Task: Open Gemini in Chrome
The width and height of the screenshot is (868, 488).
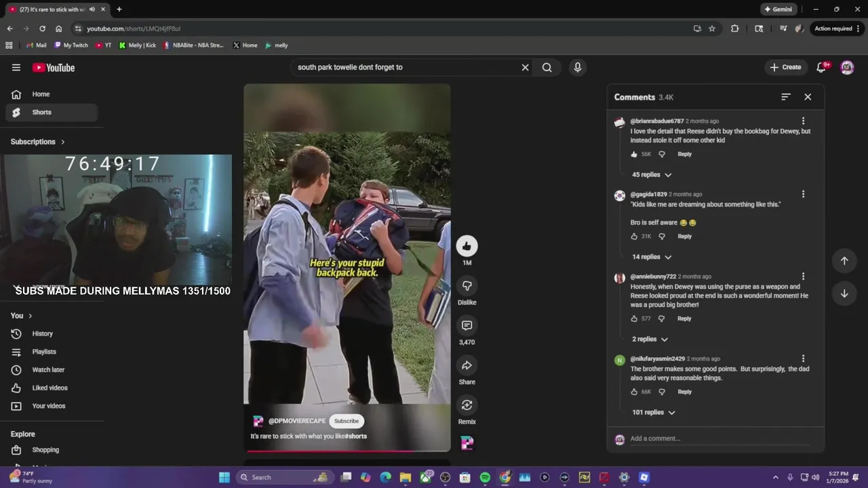Action: coord(778,9)
